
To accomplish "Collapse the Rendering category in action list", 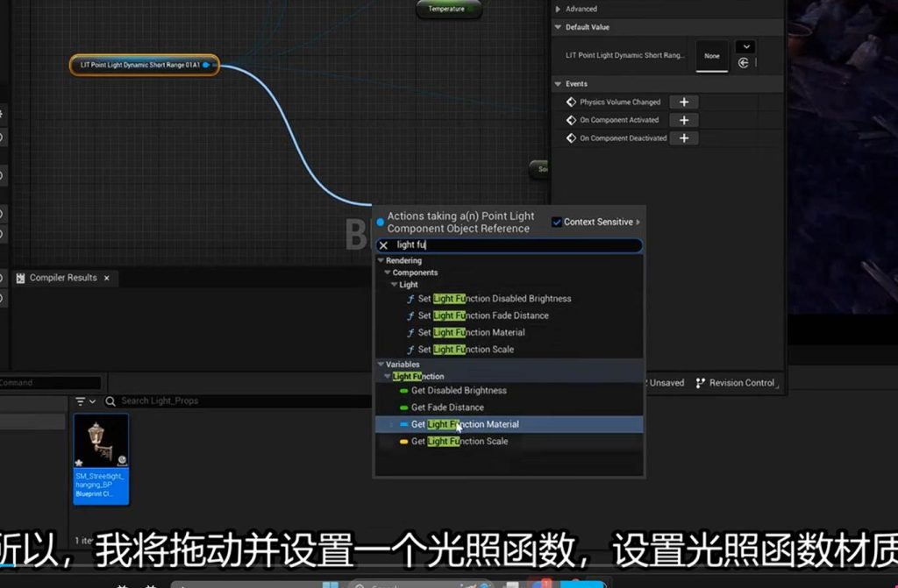I will 381,260.
